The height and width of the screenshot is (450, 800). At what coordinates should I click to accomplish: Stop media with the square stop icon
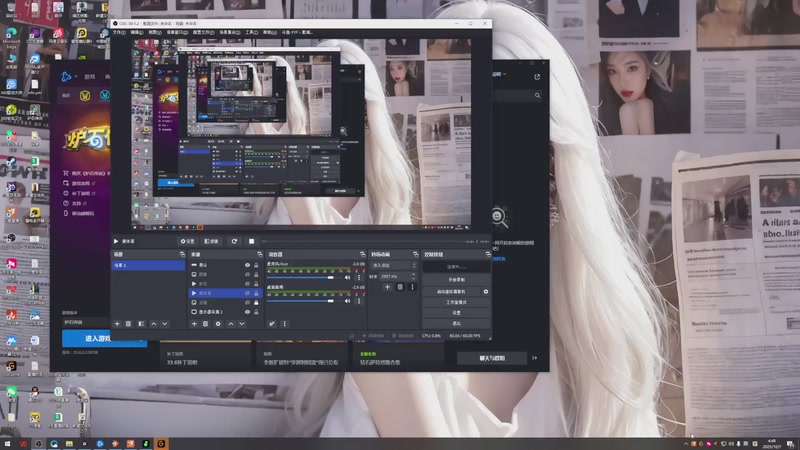click(251, 241)
